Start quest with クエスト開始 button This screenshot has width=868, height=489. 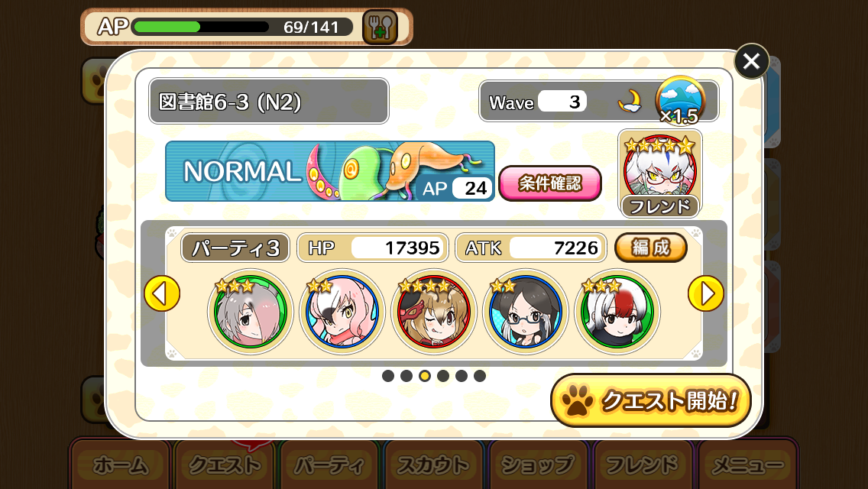point(651,400)
